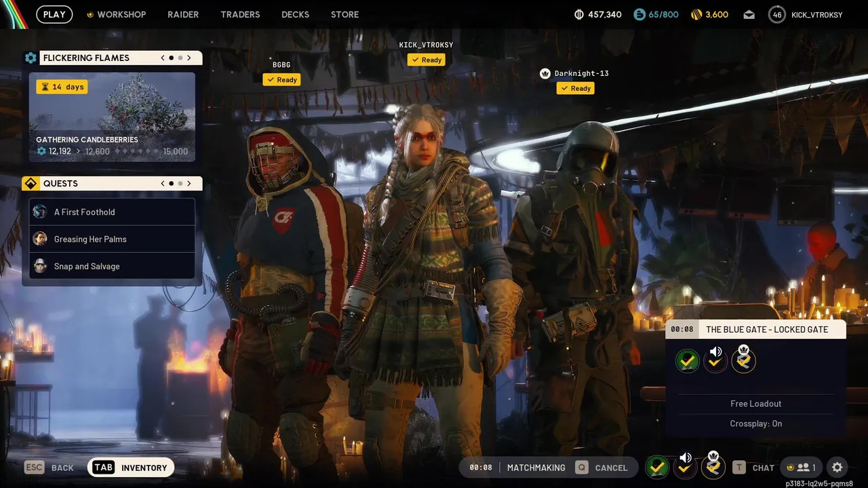The width and height of the screenshot is (868, 488).
Task: Select the second Flickering Flames page dot
Action: click(x=180, y=58)
